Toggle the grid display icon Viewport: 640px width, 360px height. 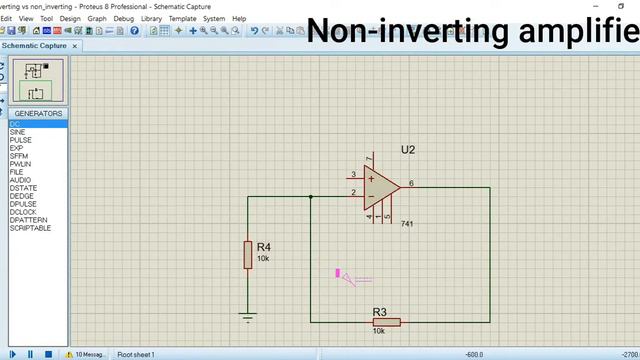(164, 31)
